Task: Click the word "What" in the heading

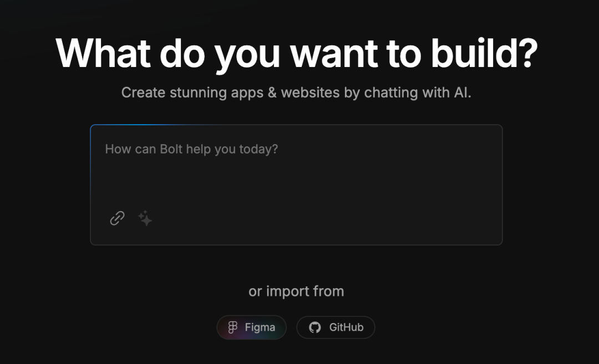Action: click(103, 53)
